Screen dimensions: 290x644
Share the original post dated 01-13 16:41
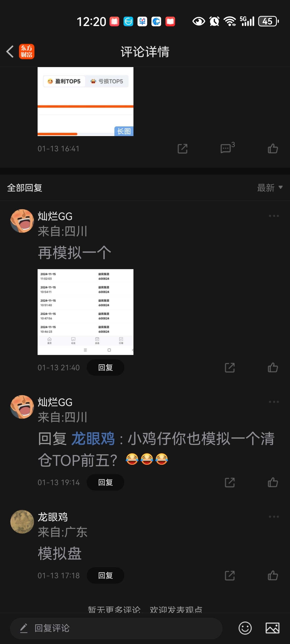click(183, 149)
